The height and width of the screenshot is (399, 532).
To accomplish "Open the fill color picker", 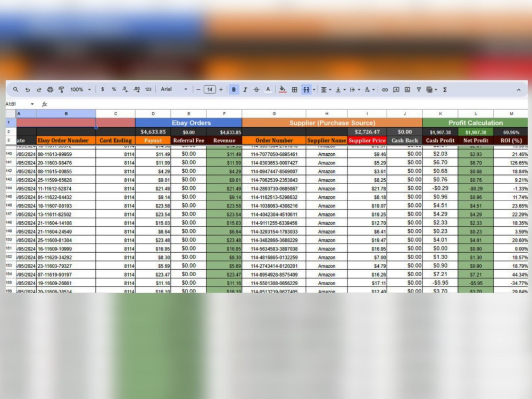I will click(x=282, y=89).
